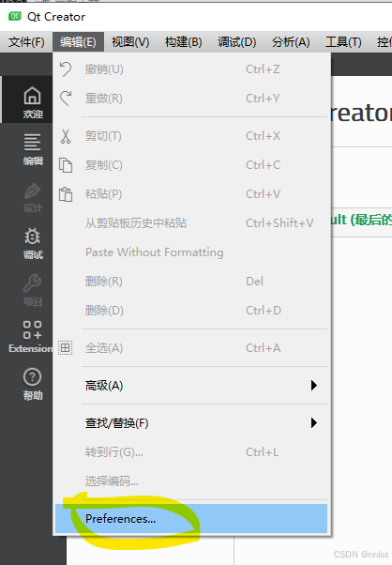The height and width of the screenshot is (565, 392).
Task: Open the 工具(T) menu
Action: [x=343, y=42]
